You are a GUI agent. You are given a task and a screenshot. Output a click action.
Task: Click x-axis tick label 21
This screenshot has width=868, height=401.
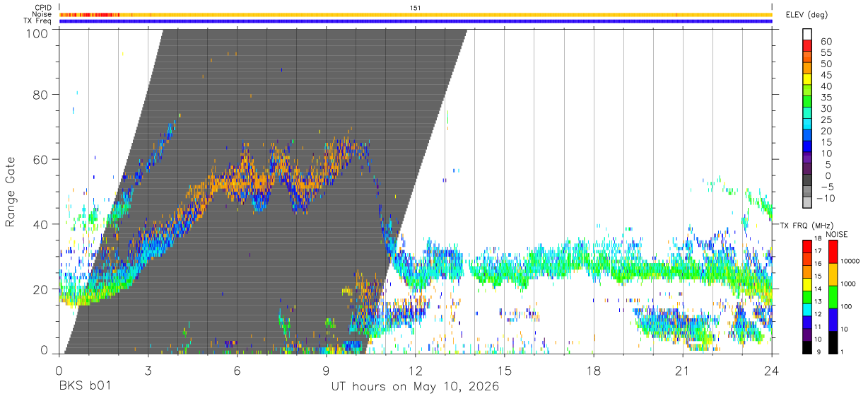tap(683, 371)
